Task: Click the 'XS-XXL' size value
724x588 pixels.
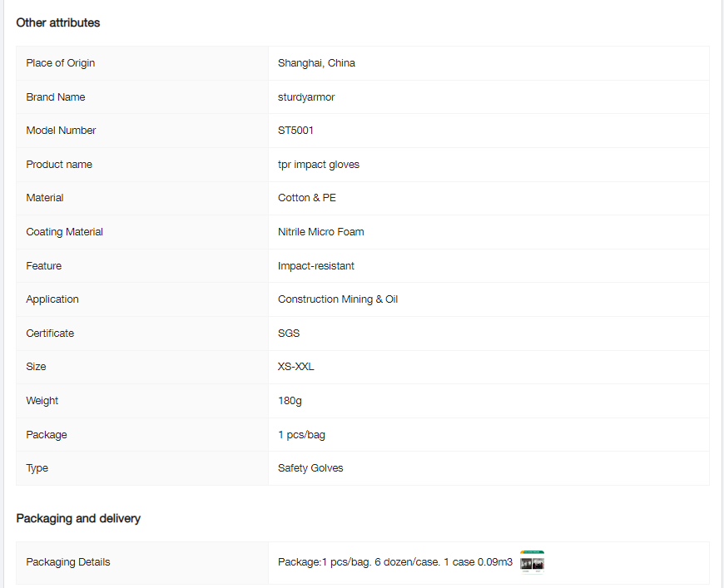Action: click(296, 367)
